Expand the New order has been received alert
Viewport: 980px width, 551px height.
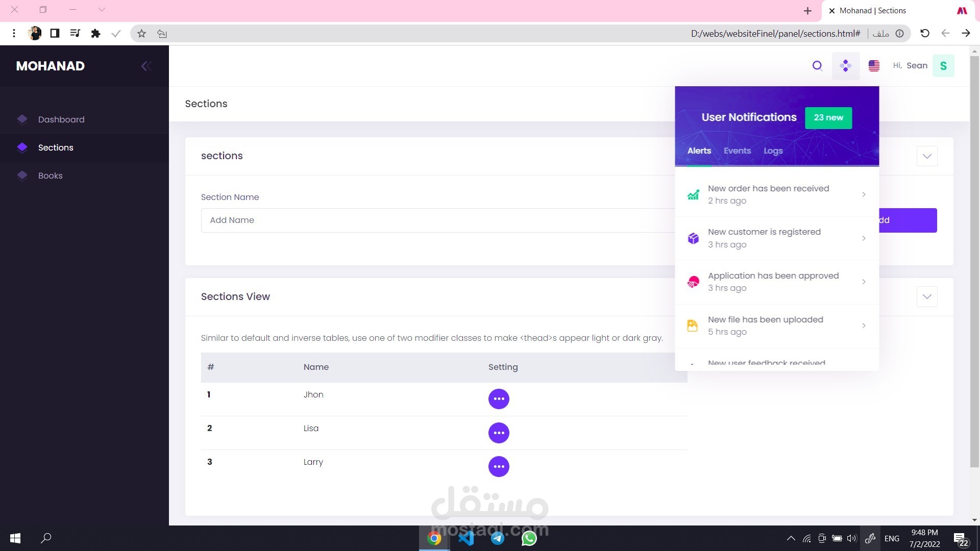click(777, 195)
